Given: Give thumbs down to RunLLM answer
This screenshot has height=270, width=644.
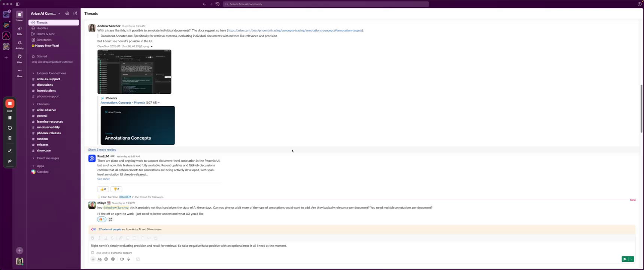Looking at the screenshot, I should (116, 189).
